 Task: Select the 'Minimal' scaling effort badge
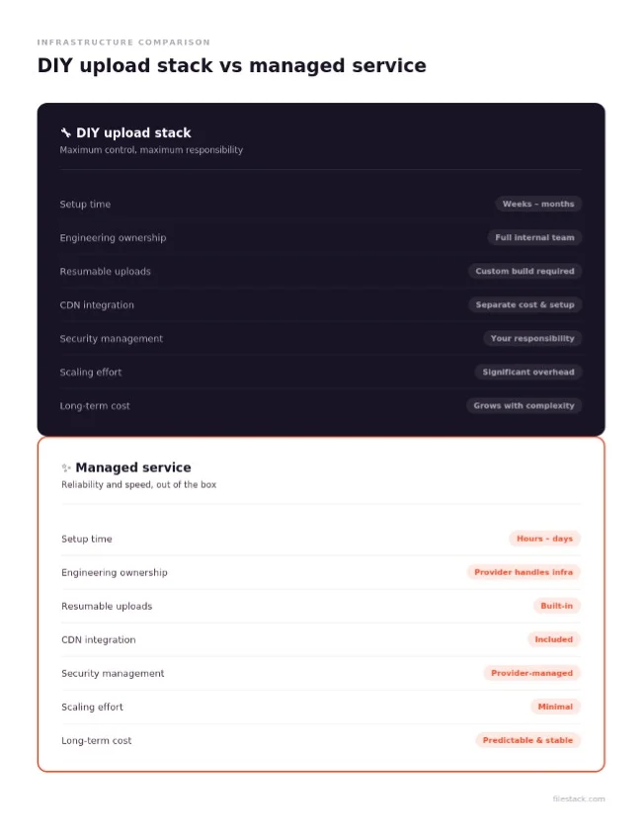[555, 708]
